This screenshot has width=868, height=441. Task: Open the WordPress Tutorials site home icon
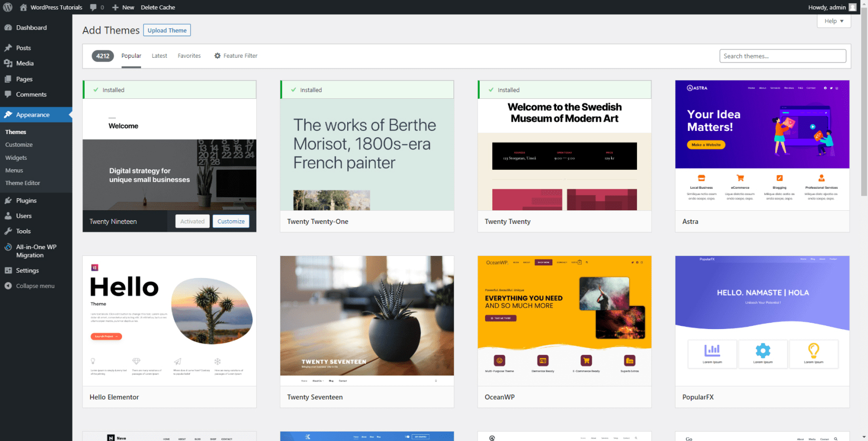pos(23,7)
